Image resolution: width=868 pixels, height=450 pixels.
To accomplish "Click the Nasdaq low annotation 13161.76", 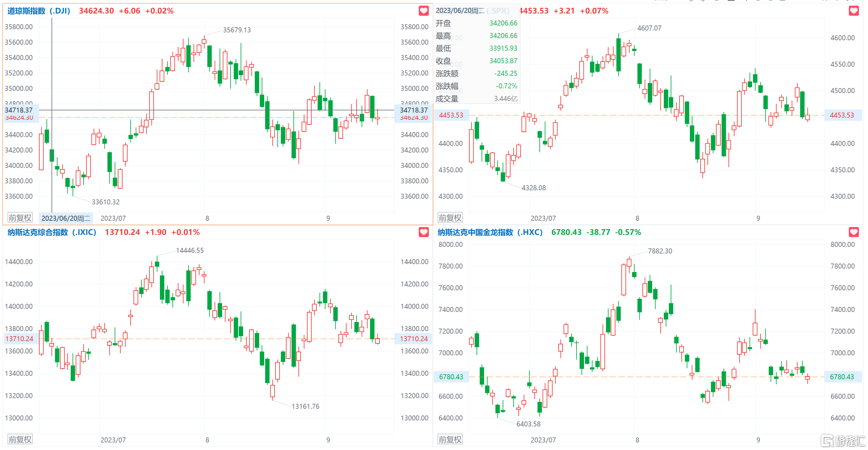I will click(x=305, y=407).
